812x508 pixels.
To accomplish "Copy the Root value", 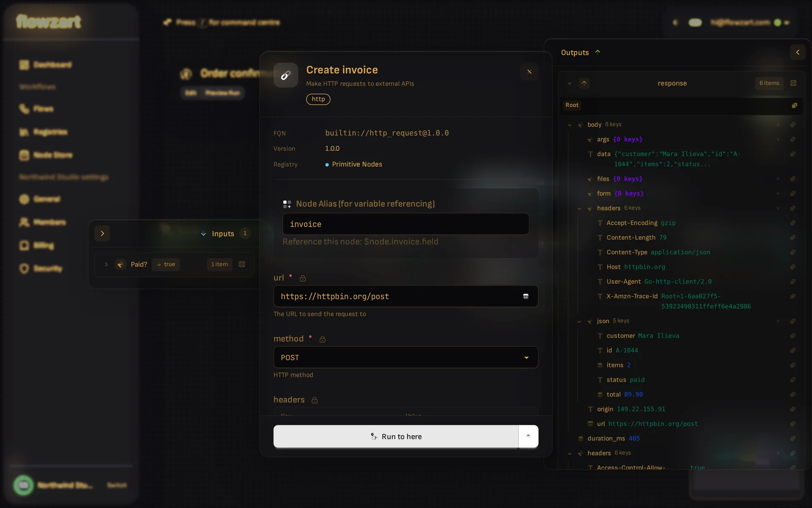I will 794,105.
